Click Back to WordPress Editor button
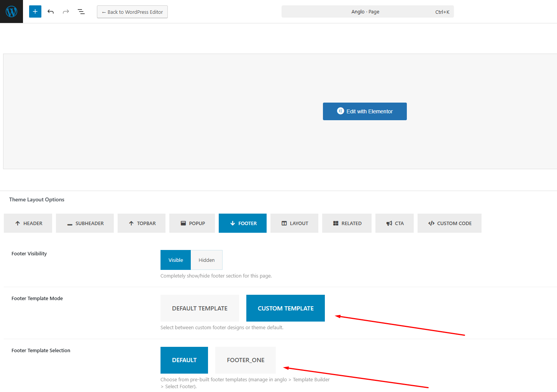The image size is (557, 392). coord(132,12)
